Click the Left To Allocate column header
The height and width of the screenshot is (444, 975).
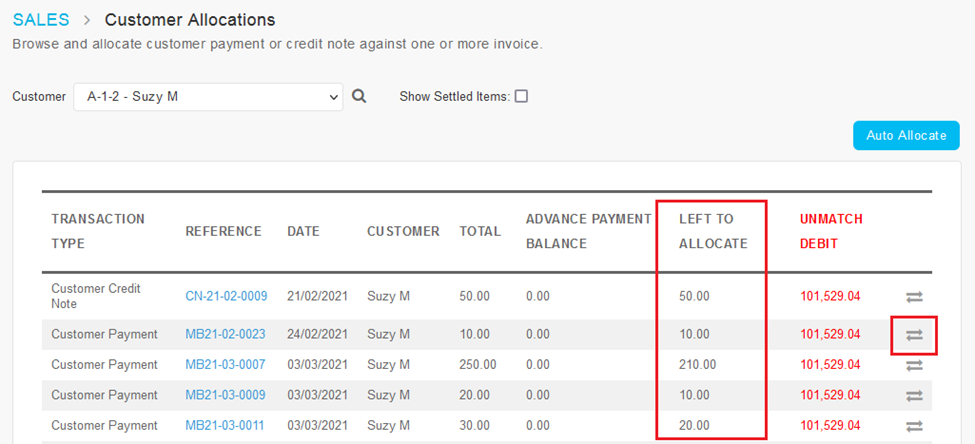pos(712,231)
